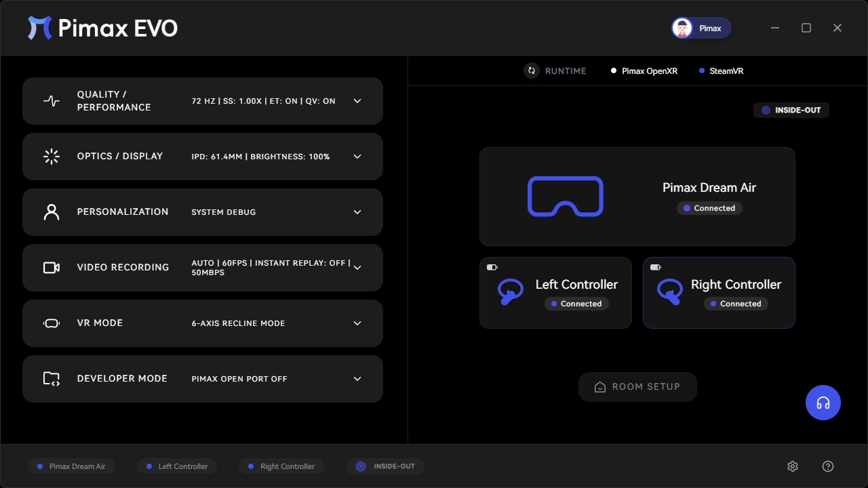Click the Connected badge under Pimax Dream Air

point(709,208)
